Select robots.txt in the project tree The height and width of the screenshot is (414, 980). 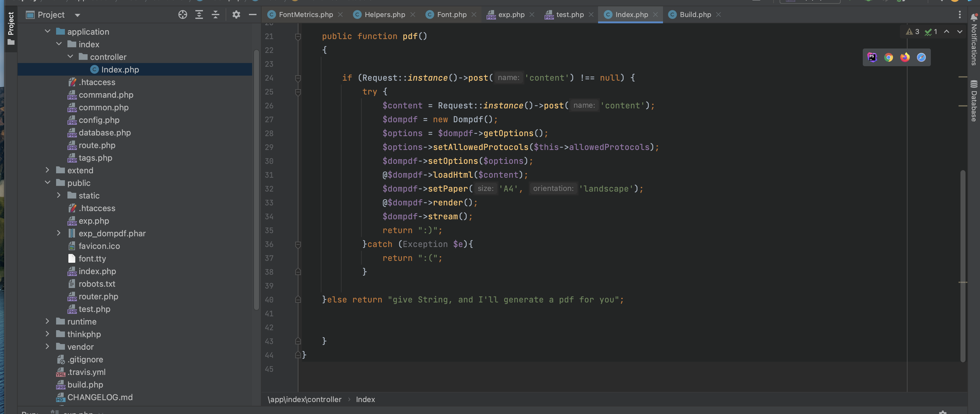pos(97,284)
